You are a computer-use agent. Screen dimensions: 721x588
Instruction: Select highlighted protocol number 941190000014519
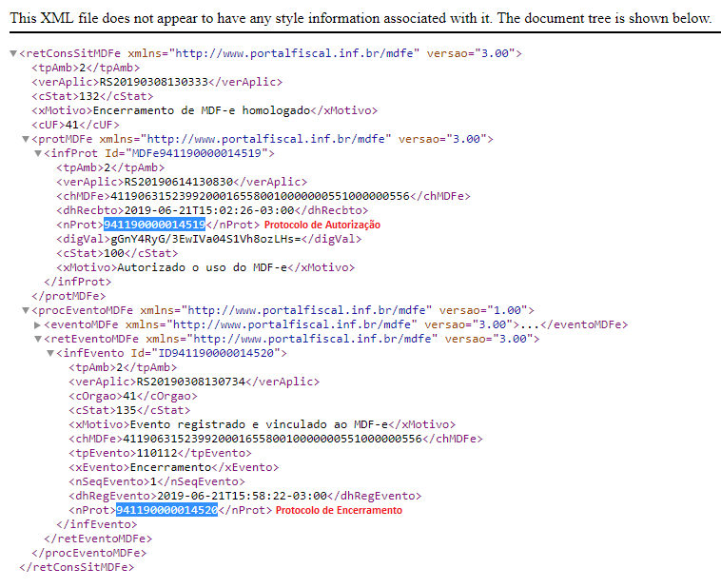tap(154, 225)
